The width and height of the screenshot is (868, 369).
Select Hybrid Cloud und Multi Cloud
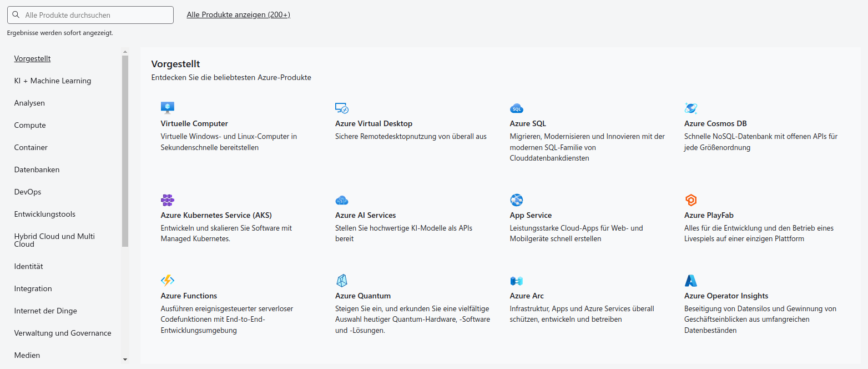(x=54, y=240)
